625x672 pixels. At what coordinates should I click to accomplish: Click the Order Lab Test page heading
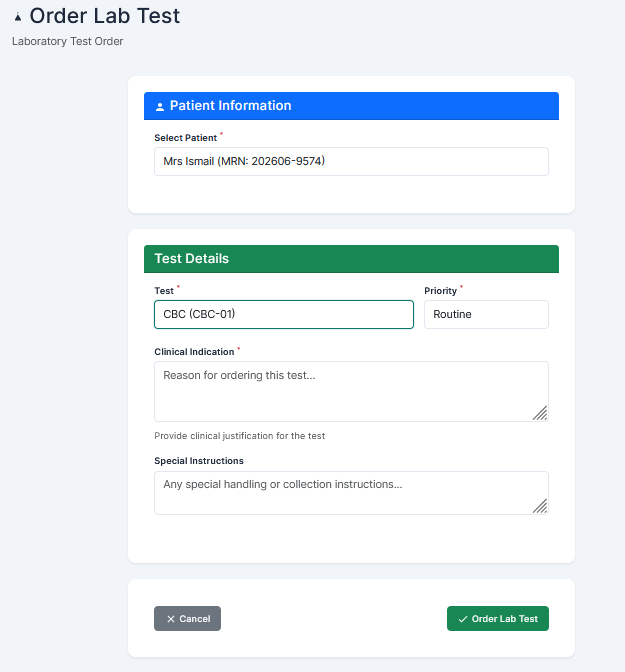point(105,16)
